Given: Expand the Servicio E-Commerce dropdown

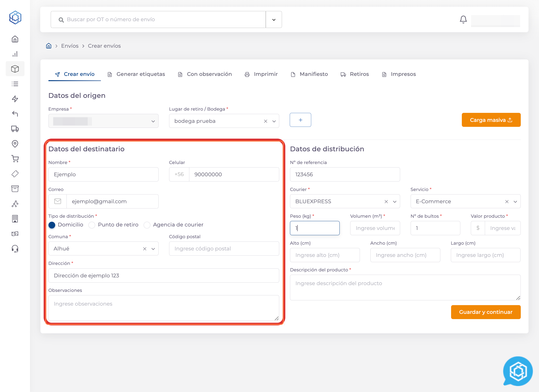Looking at the screenshot, I should click(x=515, y=202).
